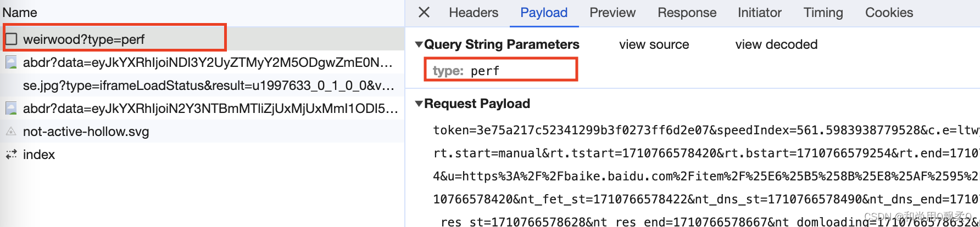This screenshot has width=980, height=227.
Task: Click the view source link
Action: [654, 44]
